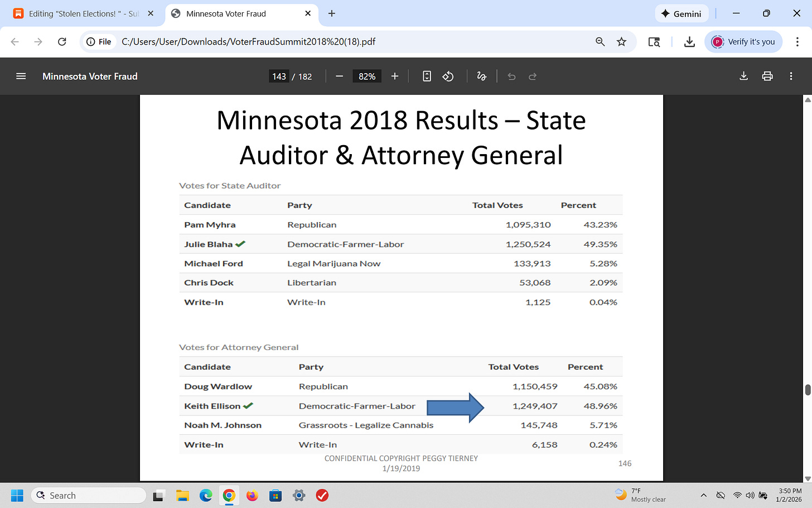Screen dimensions: 812x508
Task: Click the Minnesota Voter Fraud document title
Action: (x=90, y=76)
